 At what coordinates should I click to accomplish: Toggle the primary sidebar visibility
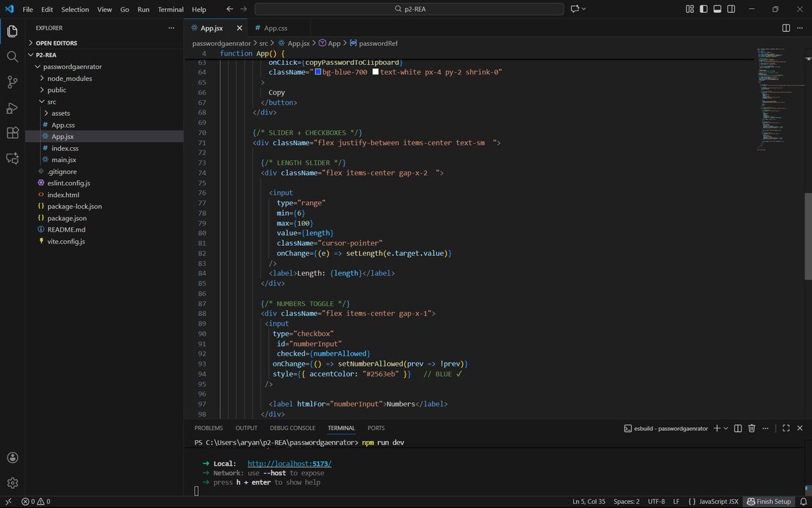[704, 9]
